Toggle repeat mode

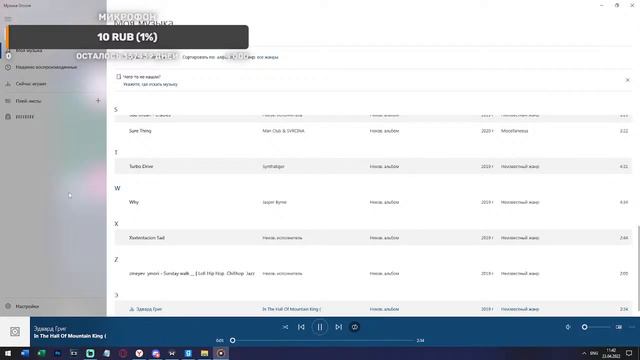(355, 327)
